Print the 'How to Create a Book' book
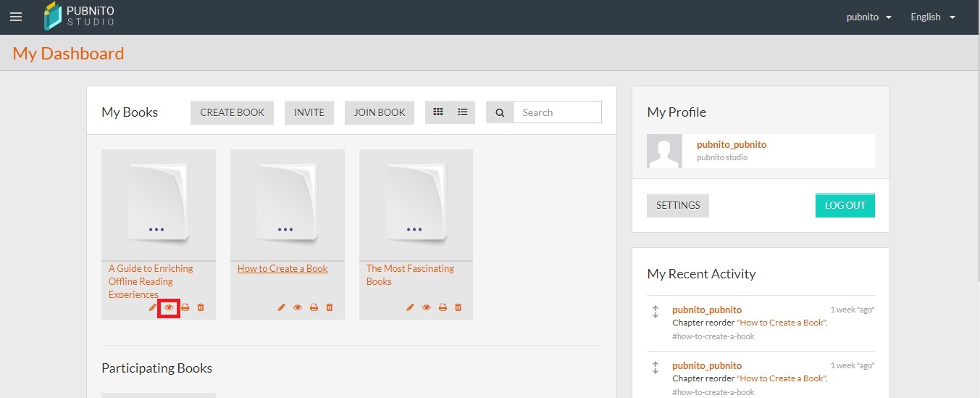 (x=314, y=307)
